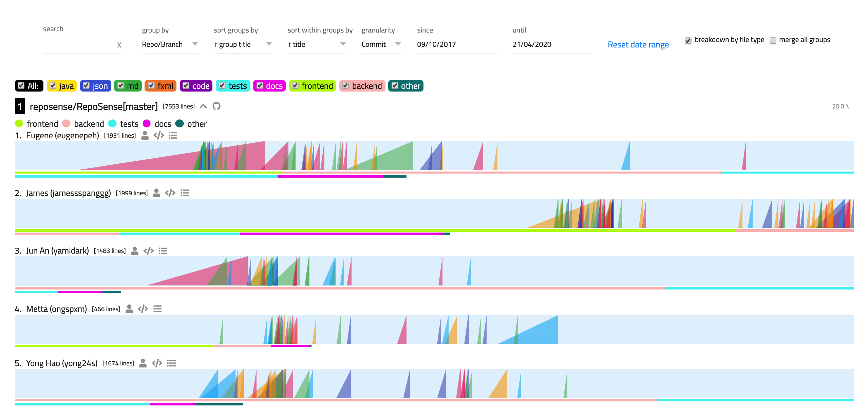Image resolution: width=868 pixels, height=419 pixels.
Task: Click the since date field
Action: click(x=456, y=44)
